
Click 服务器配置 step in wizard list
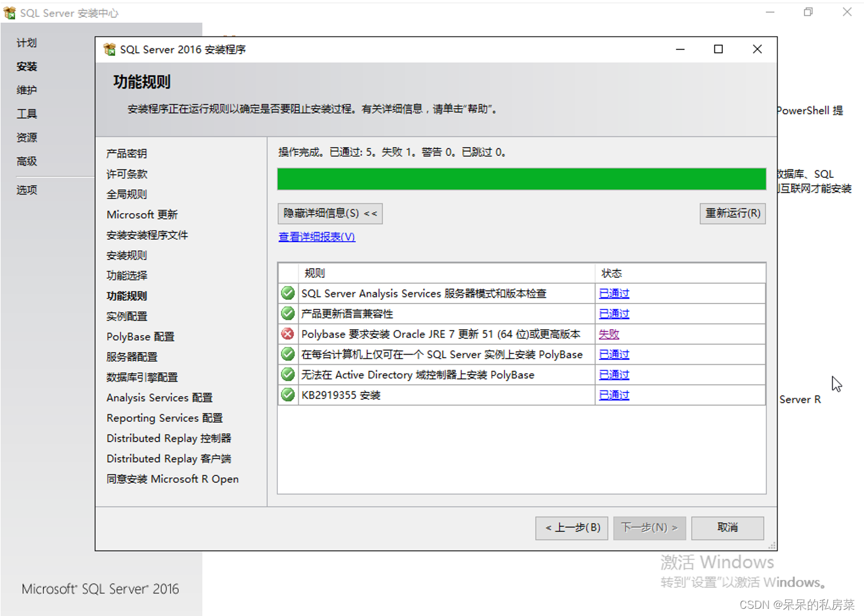tap(132, 357)
